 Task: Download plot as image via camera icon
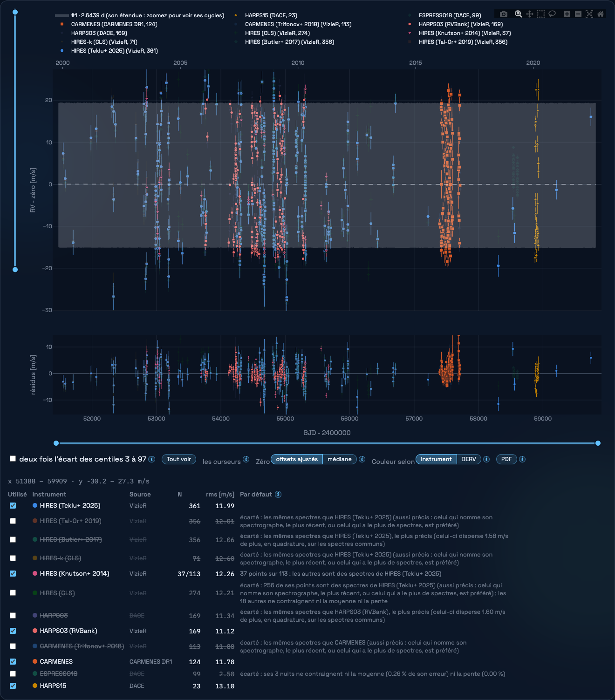click(x=504, y=14)
